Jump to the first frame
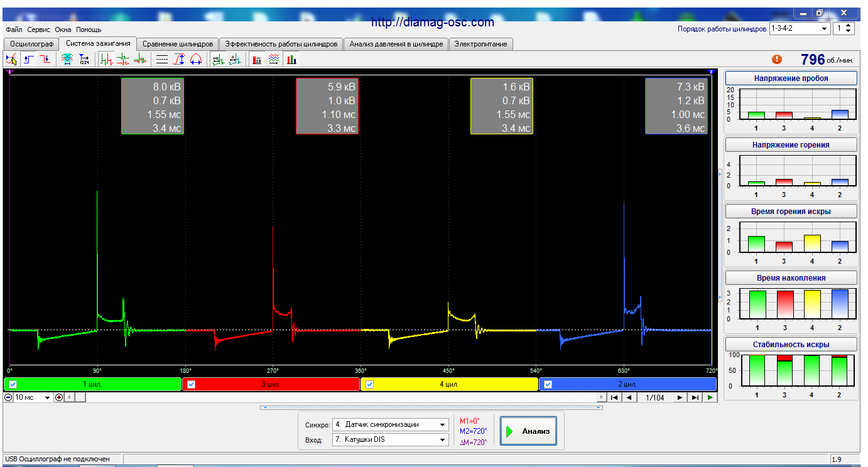The image size is (868, 467). (x=614, y=397)
